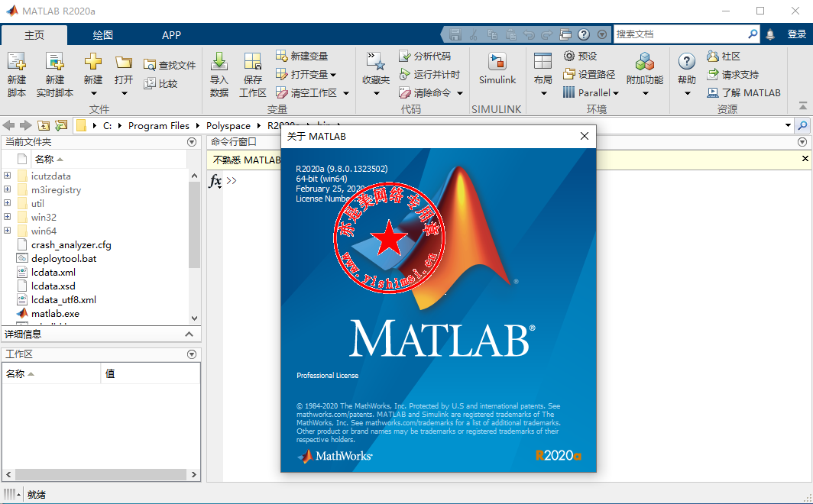Collapse the 详细信息 details panel
Viewport: 813px width, 504px height.
click(x=189, y=334)
